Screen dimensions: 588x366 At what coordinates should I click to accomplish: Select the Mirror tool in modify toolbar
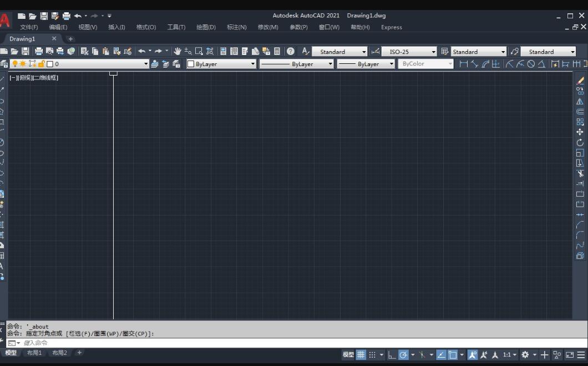coord(580,101)
